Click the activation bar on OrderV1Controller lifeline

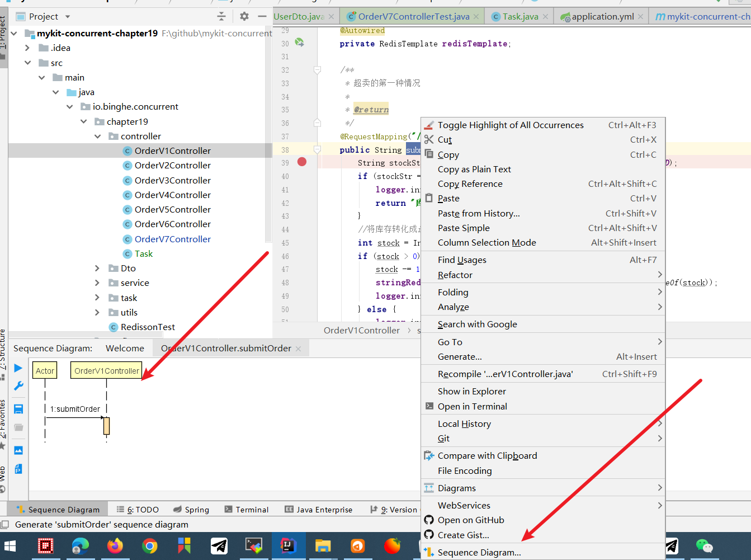pos(106,426)
